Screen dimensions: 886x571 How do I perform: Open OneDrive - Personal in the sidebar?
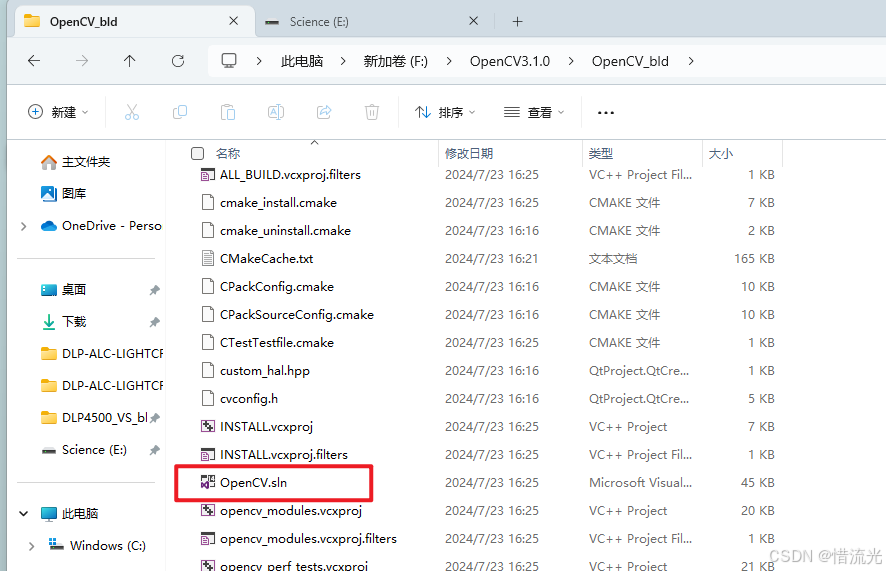(101, 226)
